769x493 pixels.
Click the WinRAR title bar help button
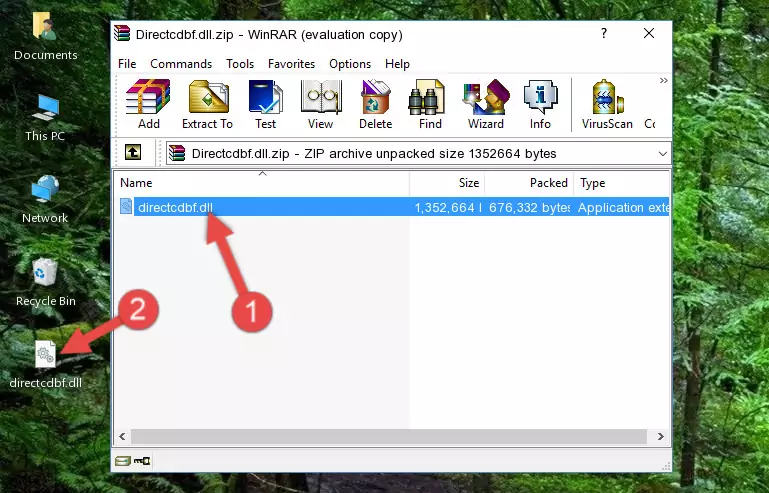coord(604,33)
